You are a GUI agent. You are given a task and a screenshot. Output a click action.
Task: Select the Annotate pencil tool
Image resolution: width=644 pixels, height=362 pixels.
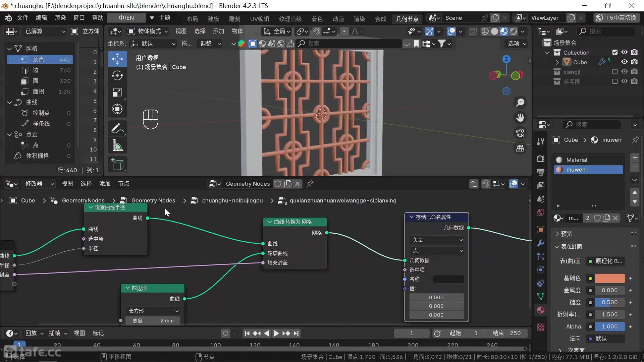coord(117,128)
